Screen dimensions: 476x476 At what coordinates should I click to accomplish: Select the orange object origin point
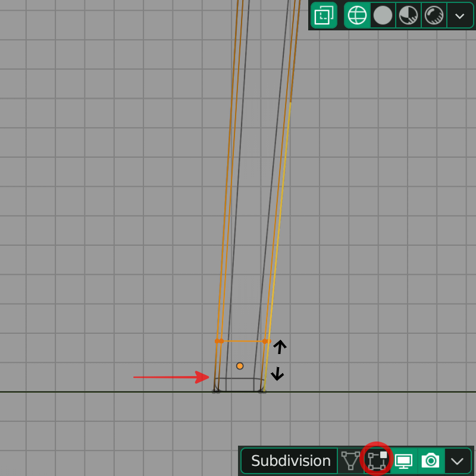coord(240,366)
